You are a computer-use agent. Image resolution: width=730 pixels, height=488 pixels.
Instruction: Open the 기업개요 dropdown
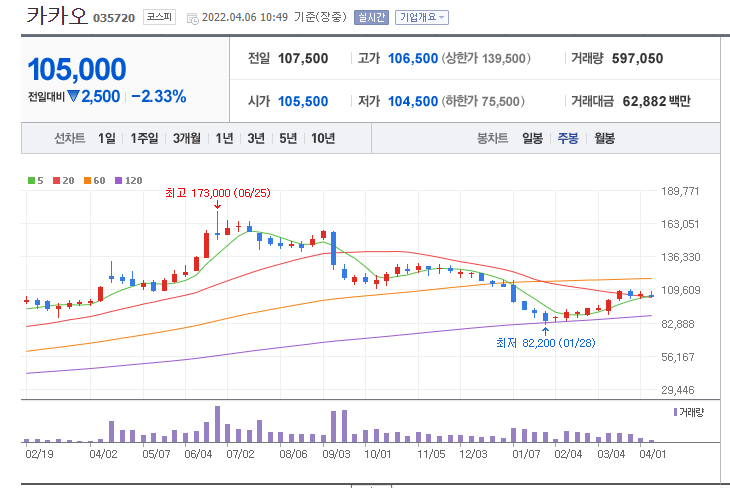(422, 18)
